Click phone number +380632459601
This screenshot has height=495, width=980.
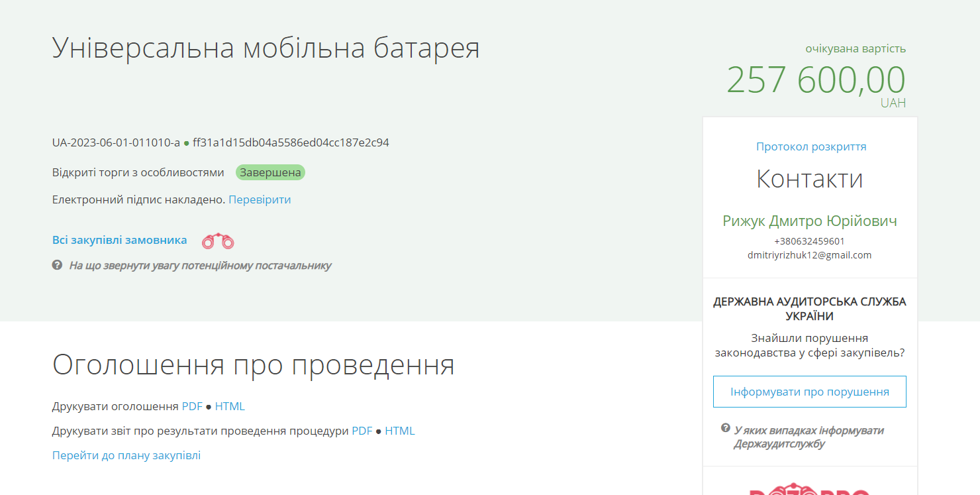(x=810, y=241)
